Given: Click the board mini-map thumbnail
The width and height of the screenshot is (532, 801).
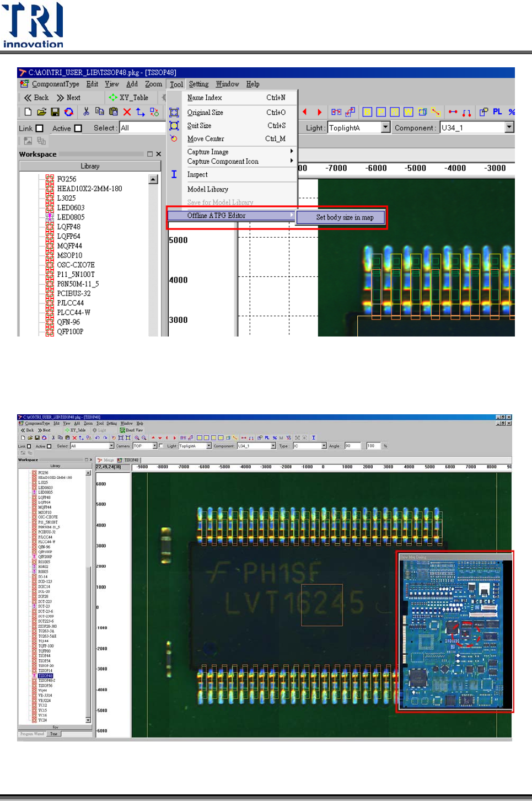Looking at the screenshot, I should (455, 633).
